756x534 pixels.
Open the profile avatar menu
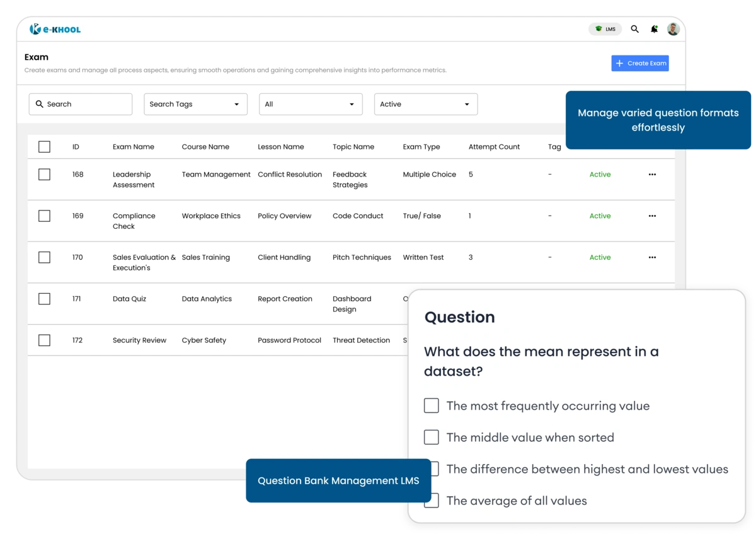tap(673, 29)
